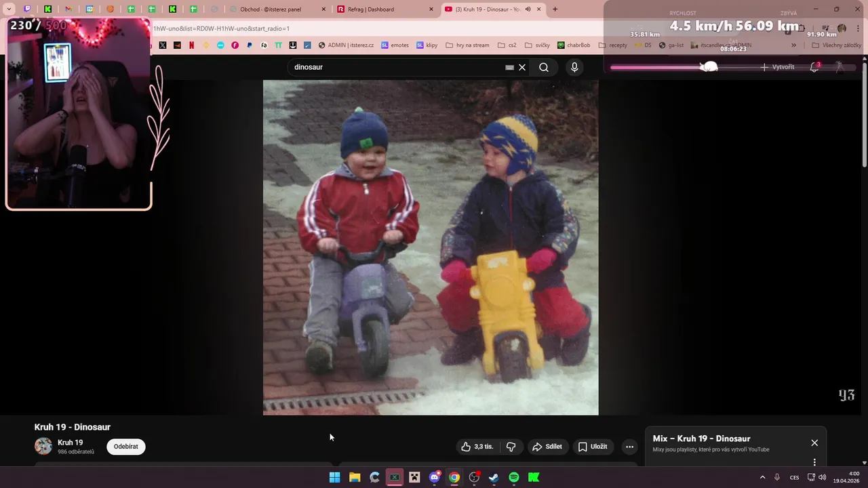This screenshot has height=488, width=868.
Task: Click the browser address bar URL
Action: pos(221,28)
